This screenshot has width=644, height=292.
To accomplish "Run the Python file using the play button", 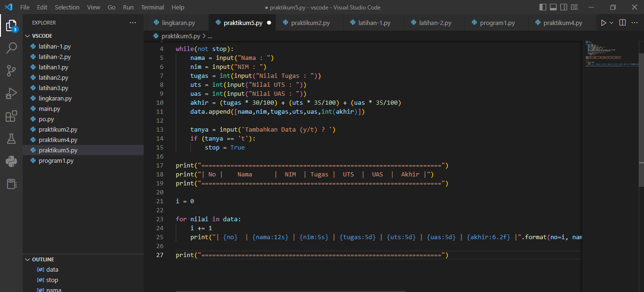I will (604, 22).
